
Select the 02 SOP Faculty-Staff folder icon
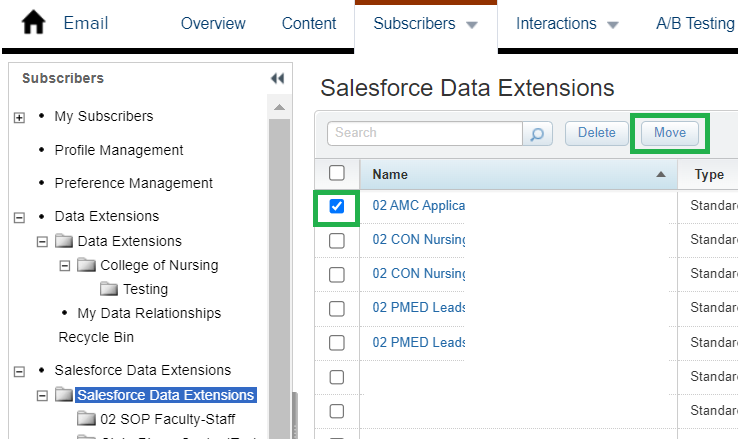(x=86, y=418)
